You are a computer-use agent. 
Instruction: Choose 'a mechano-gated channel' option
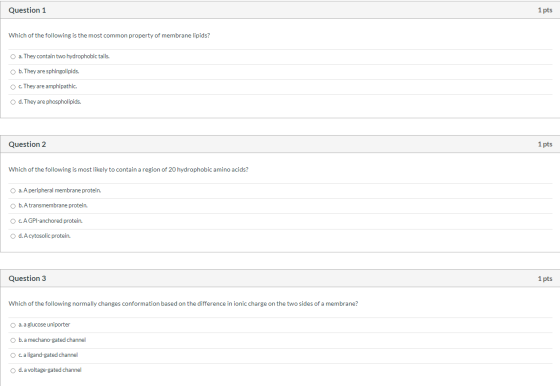point(13,340)
